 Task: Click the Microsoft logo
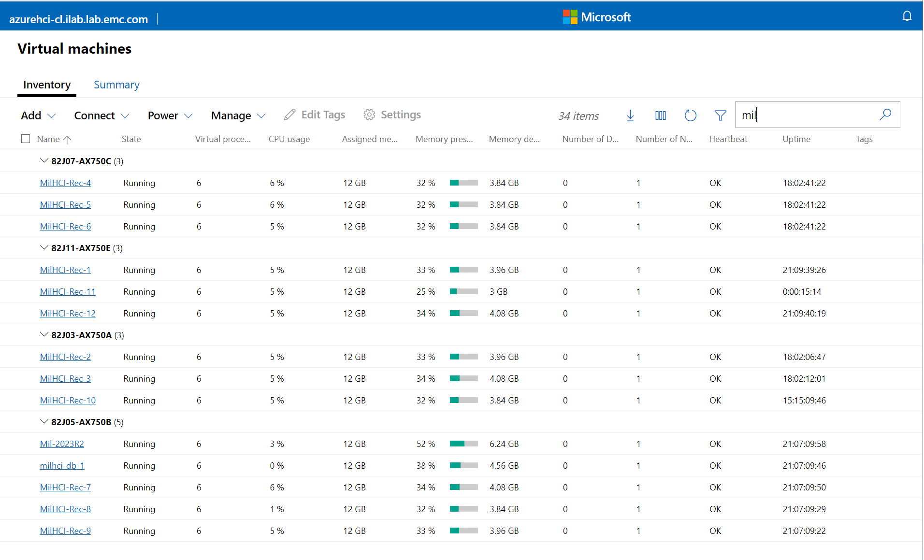tap(597, 17)
